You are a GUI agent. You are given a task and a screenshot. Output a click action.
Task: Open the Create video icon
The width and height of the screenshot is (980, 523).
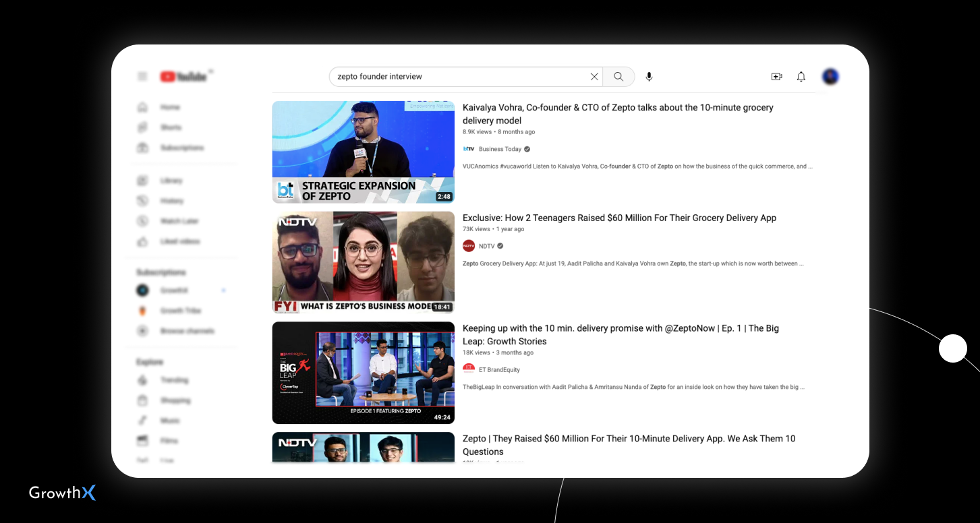(776, 77)
